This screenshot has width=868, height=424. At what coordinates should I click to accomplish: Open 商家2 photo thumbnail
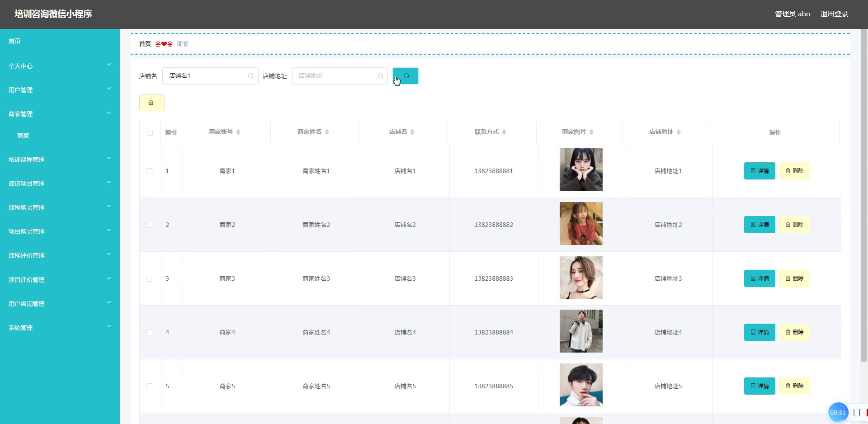click(x=581, y=224)
